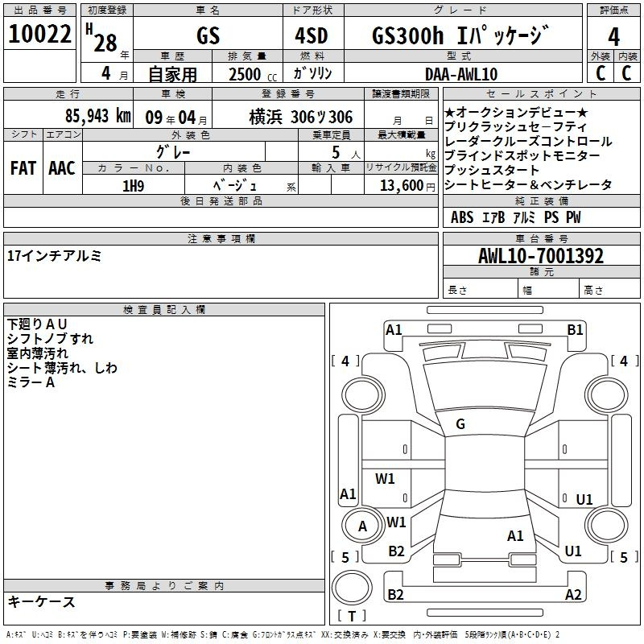The image size is (644, 644).
Task: Select 検査員記入欄 header
Action: click(164, 310)
